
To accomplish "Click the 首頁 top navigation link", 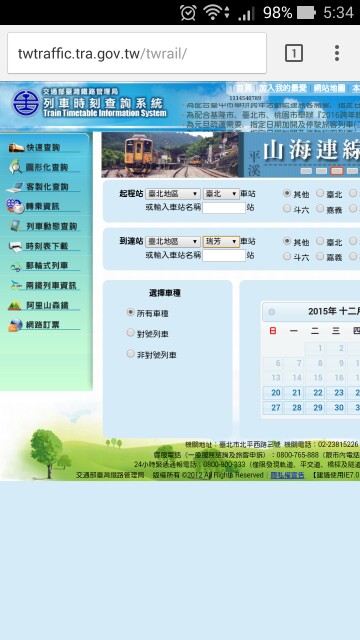I will point(244,88).
